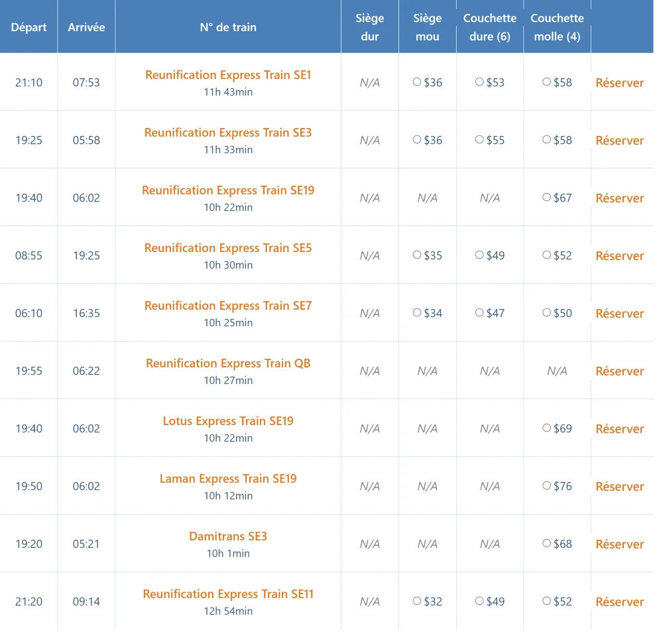This screenshot has width=663, height=644.
Task: Click duration text 12h 54min
Action: tap(228, 611)
